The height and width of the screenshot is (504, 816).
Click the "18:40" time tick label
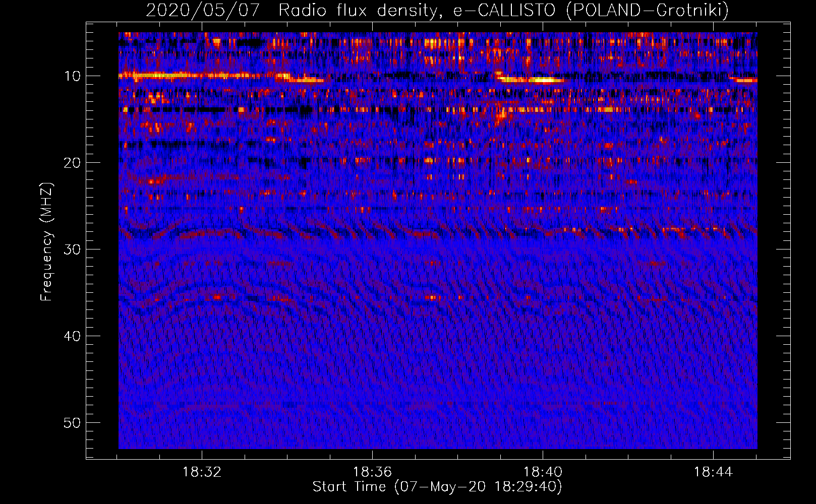[x=543, y=472]
